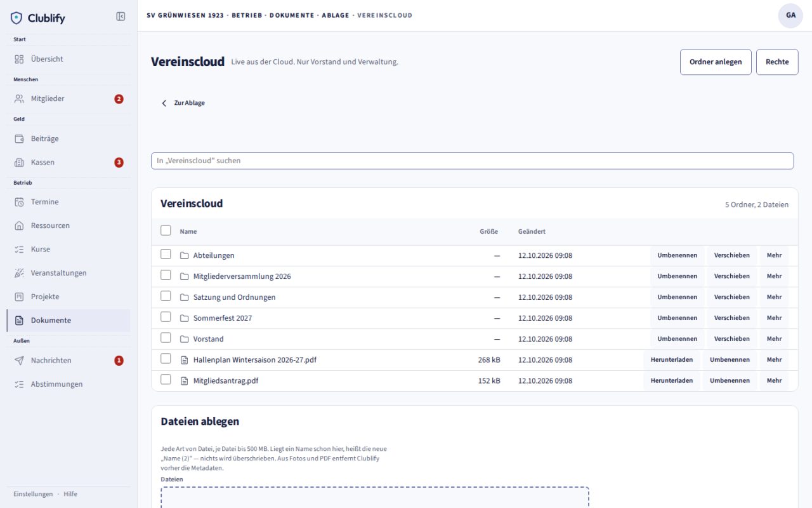812x508 pixels.
Task: Open Kassen register icon
Action: (19, 162)
